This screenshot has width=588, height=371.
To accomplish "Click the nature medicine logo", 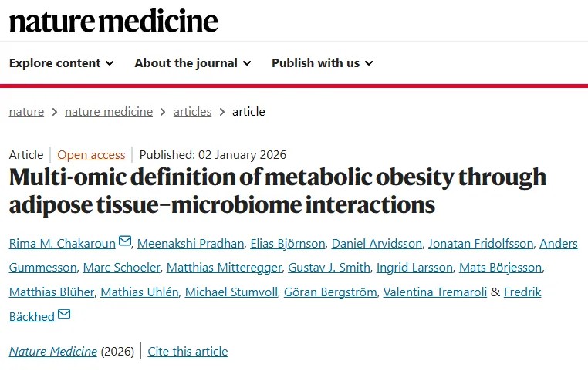I will [x=113, y=21].
